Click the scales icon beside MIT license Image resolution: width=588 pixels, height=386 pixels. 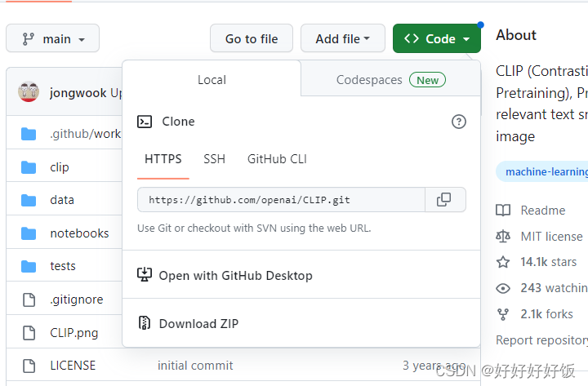point(503,236)
